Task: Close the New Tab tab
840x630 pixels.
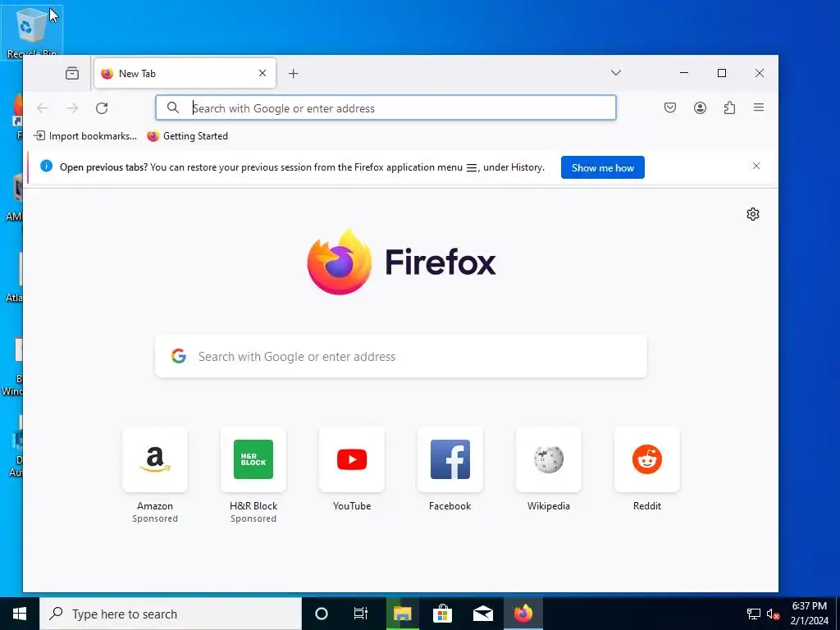Action: coord(262,73)
